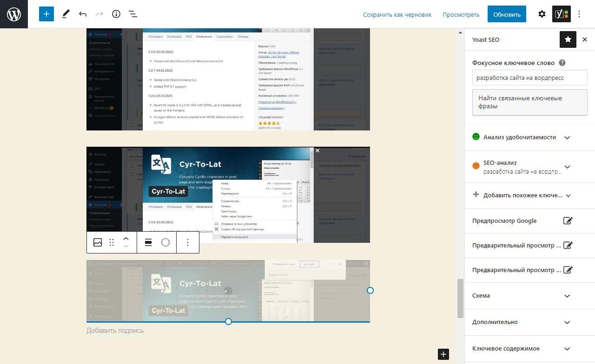Select the pencil Tools icon
The height and width of the screenshot is (364, 595).
tap(66, 14)
